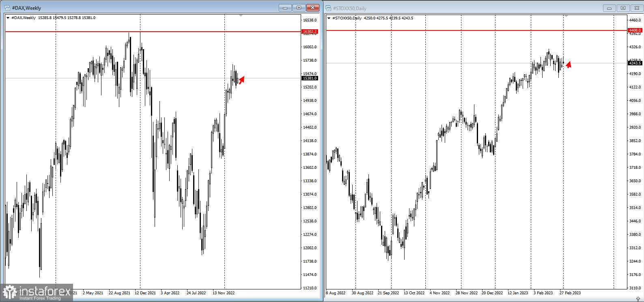The image size is (644, 302).
Task: Click the 3784.0 price scale label
Action: click(x=635, y=154)
